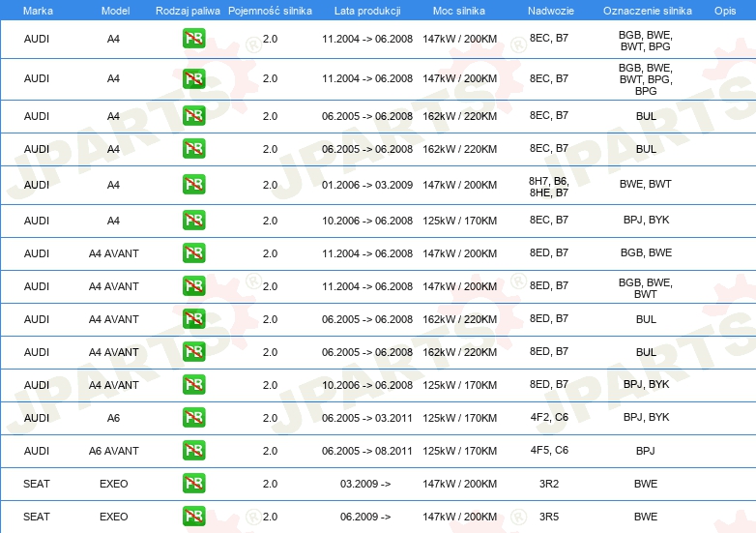Select the body cell 8H7, B6, 8HE, B7
Screen dimensions: 756x533
tap(549, 187)
